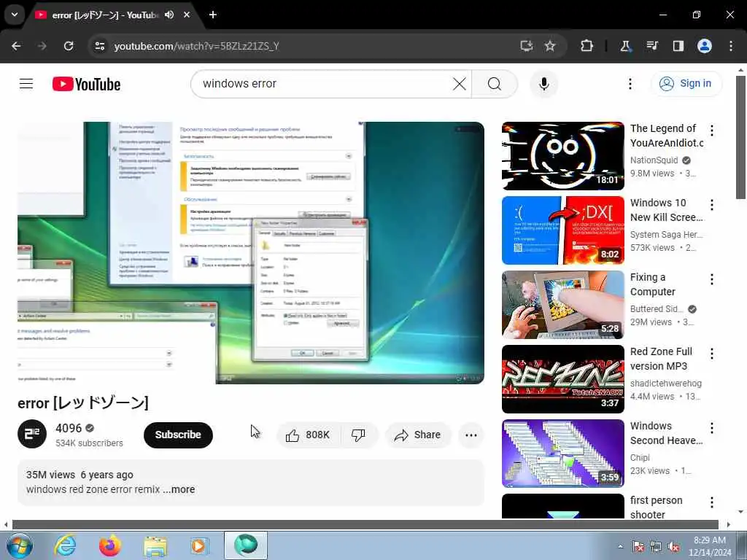Viewport: 747px width, 560px height.
Task: Open Fixing a Computer video thumbnail
Action: 562,305
